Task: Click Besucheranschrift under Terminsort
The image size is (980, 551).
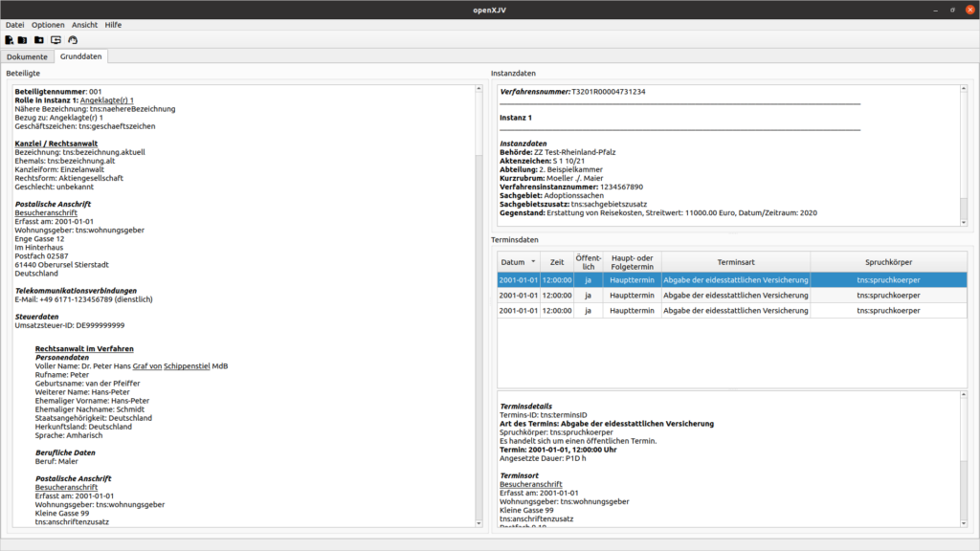Action: click(530, 484)
